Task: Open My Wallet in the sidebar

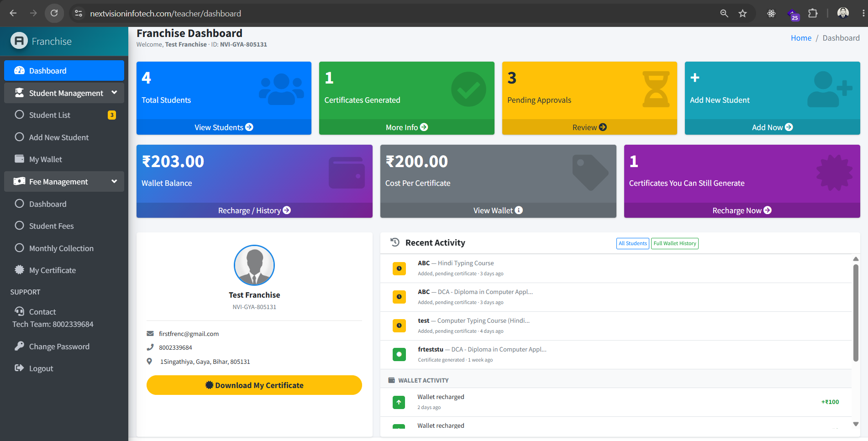Action: click(64, 159)
